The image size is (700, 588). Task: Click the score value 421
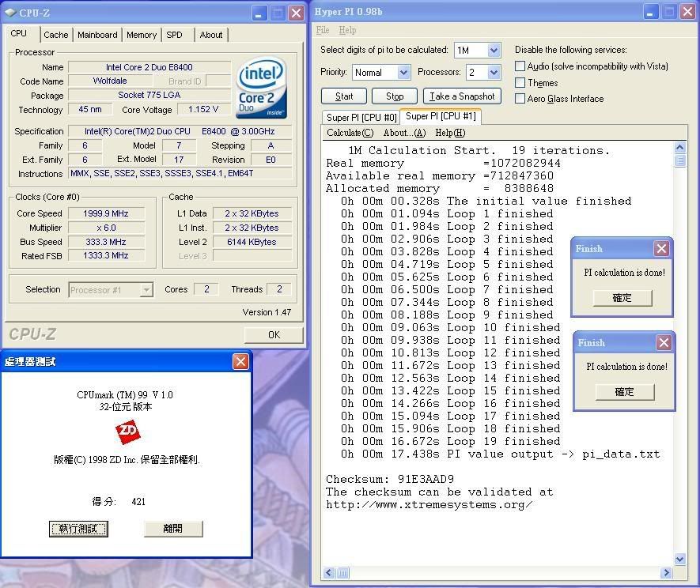138,501
